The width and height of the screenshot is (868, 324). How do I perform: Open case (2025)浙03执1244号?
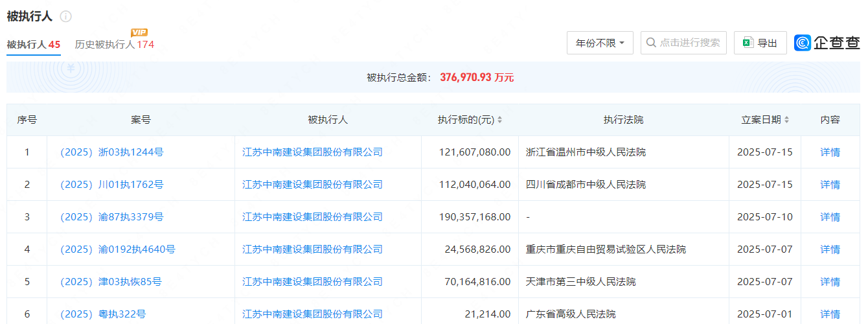tap(111, 152)
